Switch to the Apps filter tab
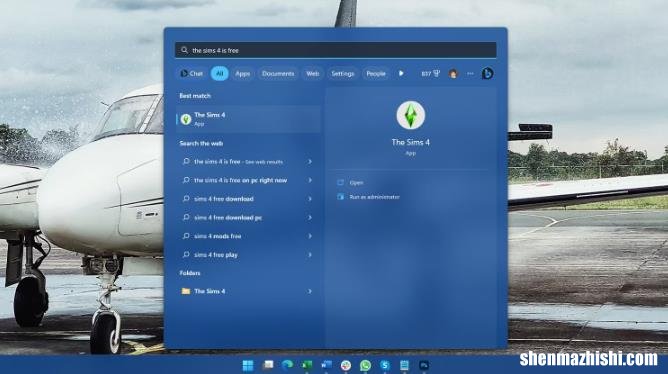 pos(242,73)
